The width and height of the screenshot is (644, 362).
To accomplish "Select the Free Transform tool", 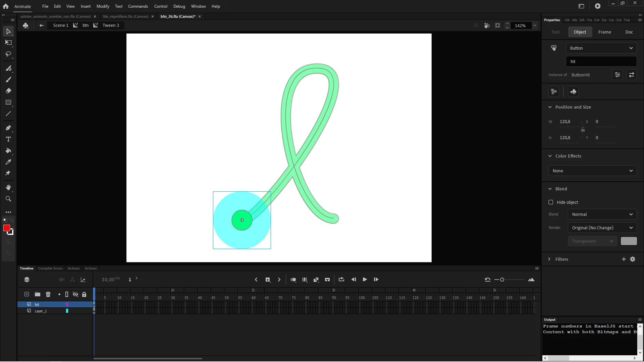I will [8, 43].
